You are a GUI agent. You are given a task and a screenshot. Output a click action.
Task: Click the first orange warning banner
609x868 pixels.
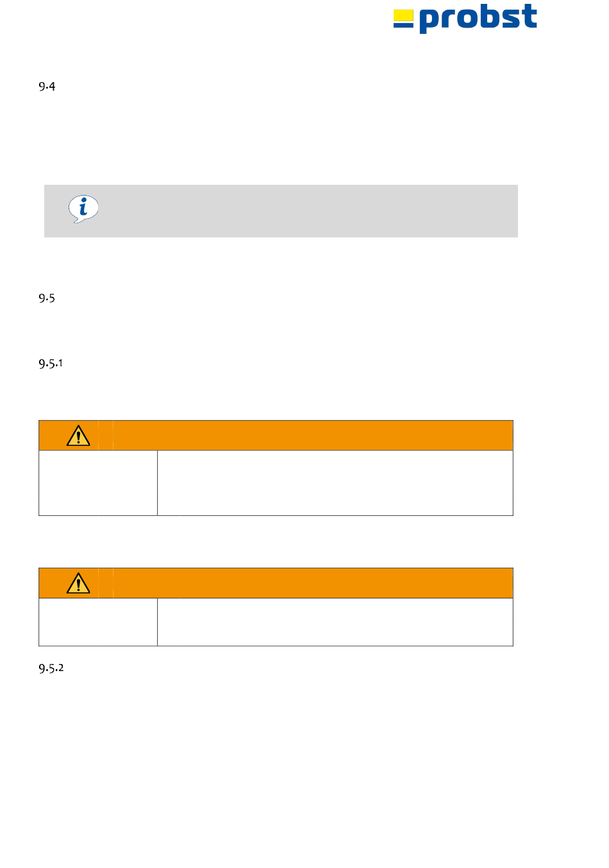(276, 436)
